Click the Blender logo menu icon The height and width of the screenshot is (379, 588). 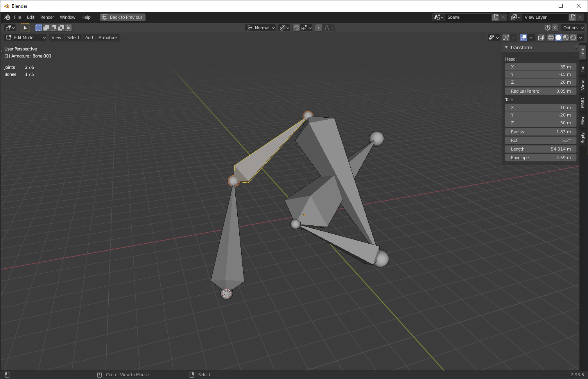coord(7,17)
